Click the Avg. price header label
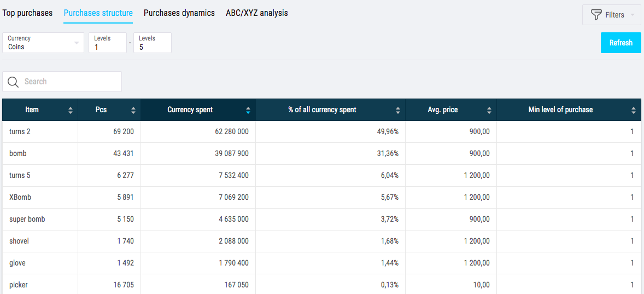644x294 pixels. (x=443, y=110)
